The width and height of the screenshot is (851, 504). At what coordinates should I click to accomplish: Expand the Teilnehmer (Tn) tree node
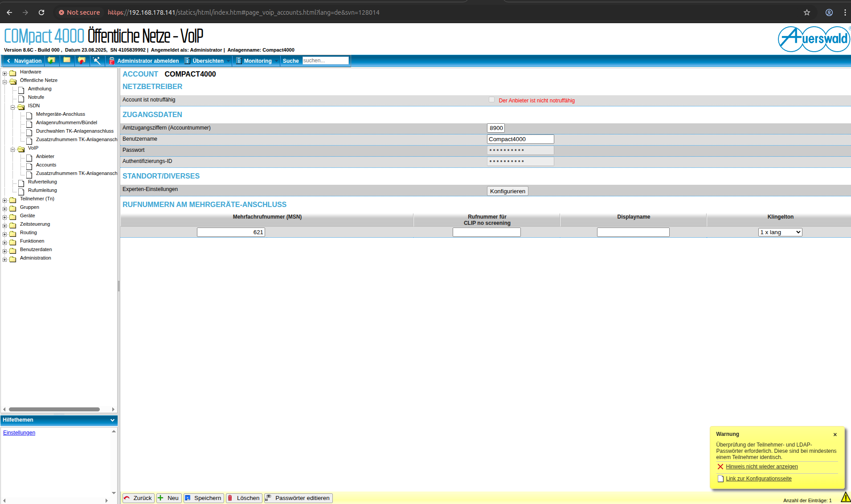pos(5,200)
